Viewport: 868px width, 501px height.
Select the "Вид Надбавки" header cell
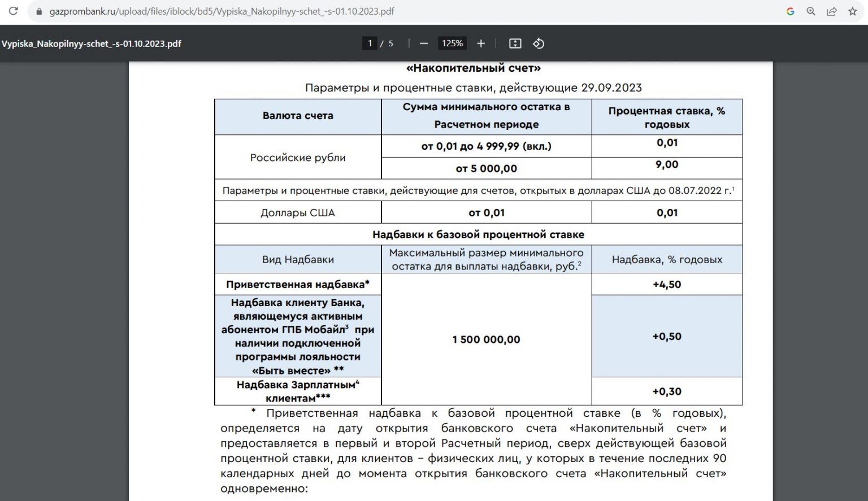click(298, 259)
